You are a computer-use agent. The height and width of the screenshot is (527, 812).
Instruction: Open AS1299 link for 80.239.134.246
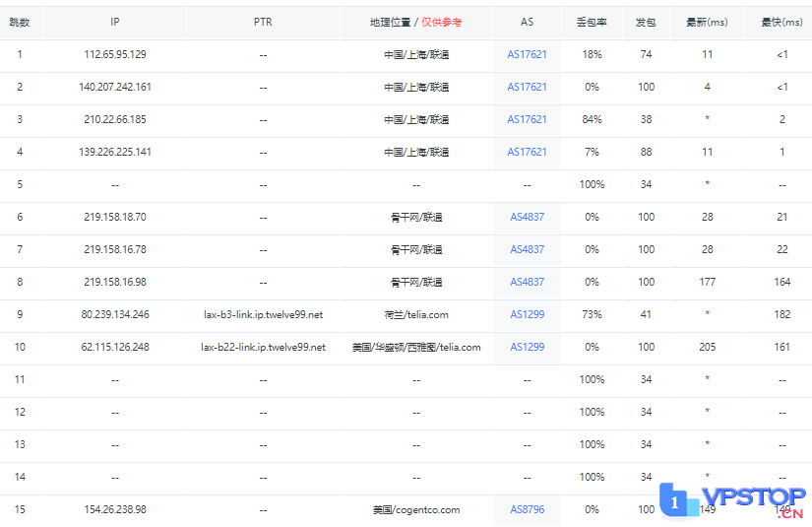[527, 315]
